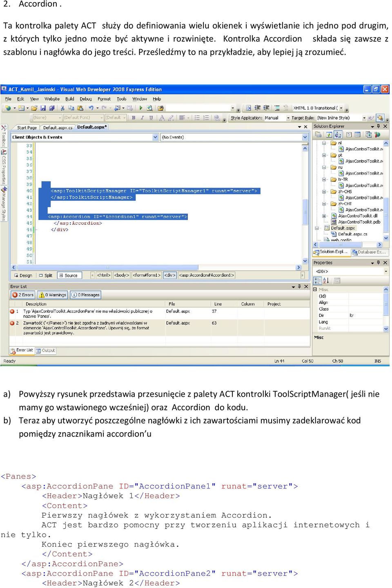Viewport: 392px width, 588px height.
Task: Click the <asp:Accordion#Accordion1> breadcrumb tag
Action: click(207, 275)
